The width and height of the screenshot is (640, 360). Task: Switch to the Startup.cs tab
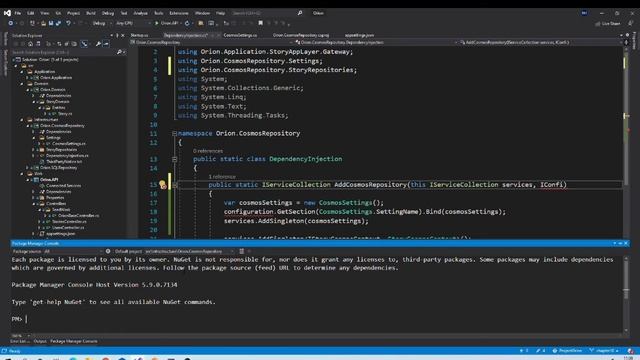[x=140, y=36]
